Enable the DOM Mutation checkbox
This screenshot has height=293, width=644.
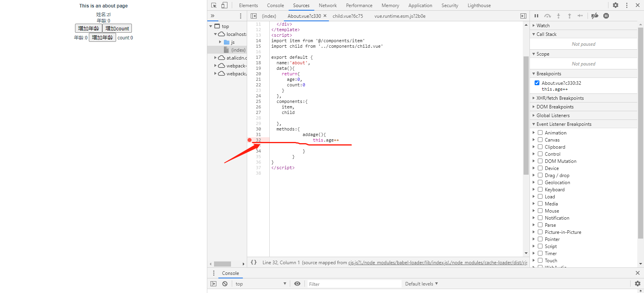coord(540,161)
